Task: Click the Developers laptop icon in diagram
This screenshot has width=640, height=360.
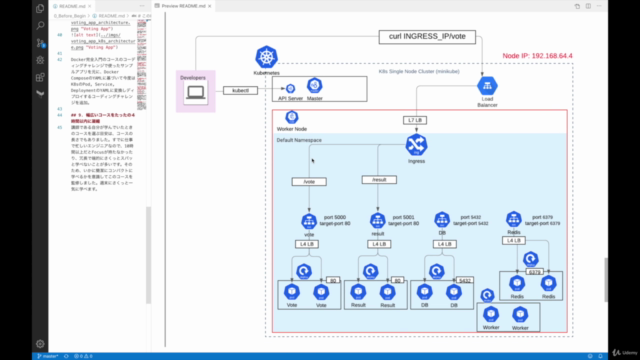Action: click(x=196, y=92)
